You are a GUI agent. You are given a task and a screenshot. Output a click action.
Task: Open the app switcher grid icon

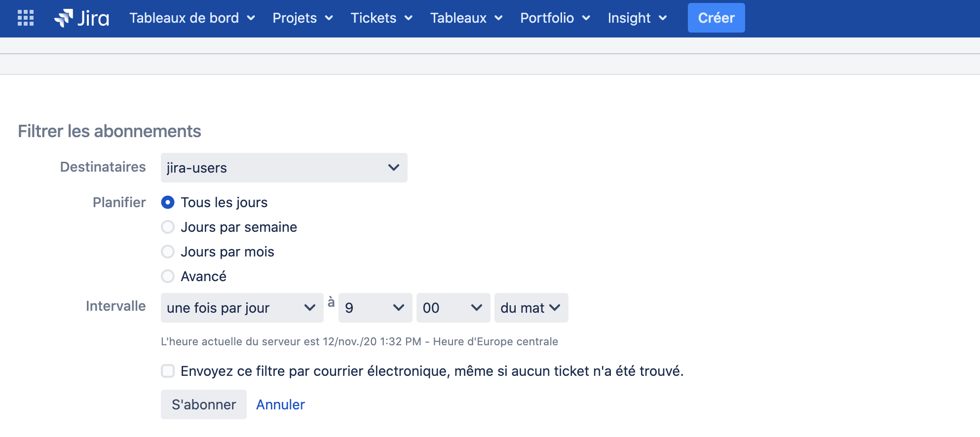point(26,18)
